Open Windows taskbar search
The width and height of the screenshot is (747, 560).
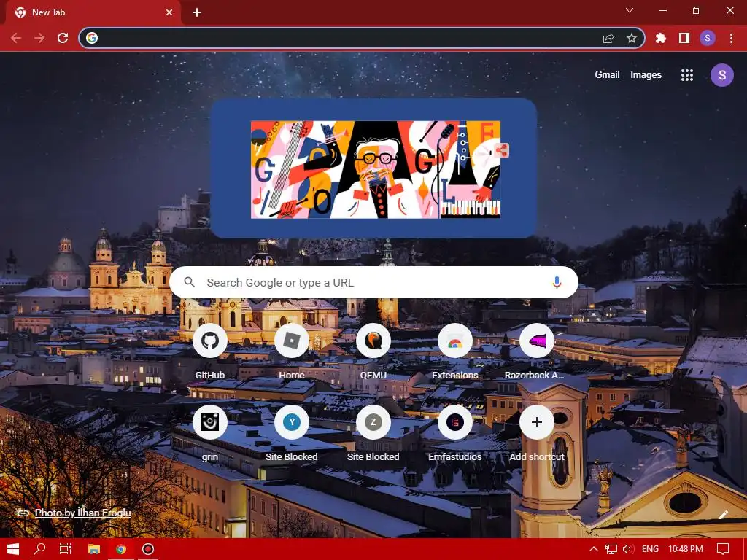[x=39, y=549]
